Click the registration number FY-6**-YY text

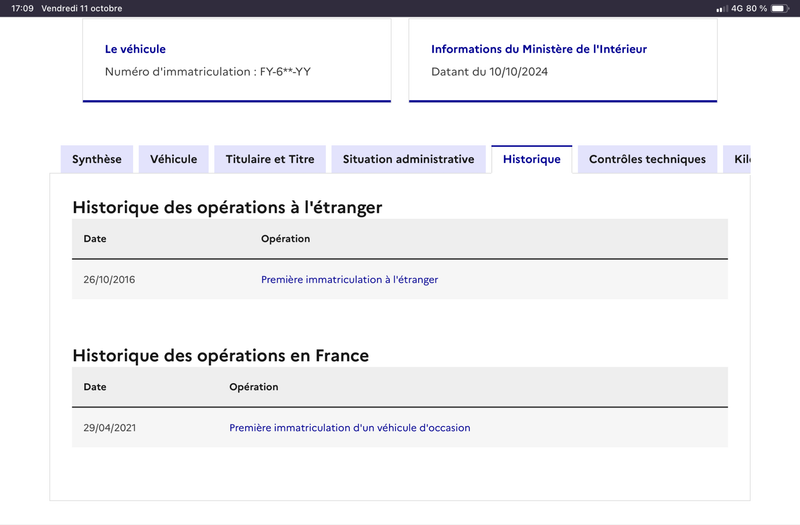(285, 71)
